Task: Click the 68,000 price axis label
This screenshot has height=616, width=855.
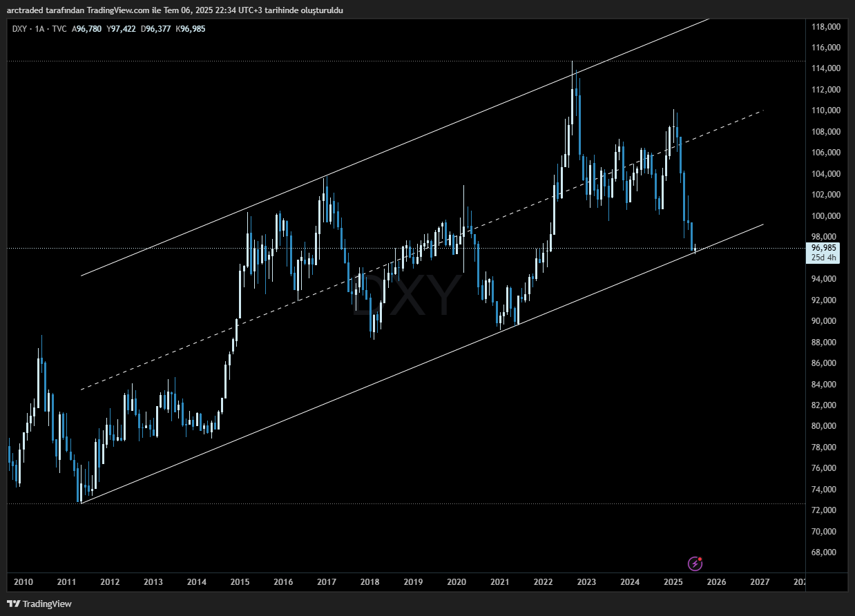Action: coord(825,552)
